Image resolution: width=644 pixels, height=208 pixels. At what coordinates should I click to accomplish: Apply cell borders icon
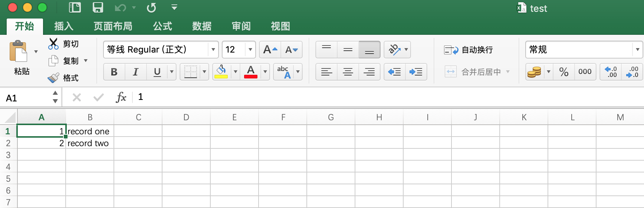(x=190, y=72)
